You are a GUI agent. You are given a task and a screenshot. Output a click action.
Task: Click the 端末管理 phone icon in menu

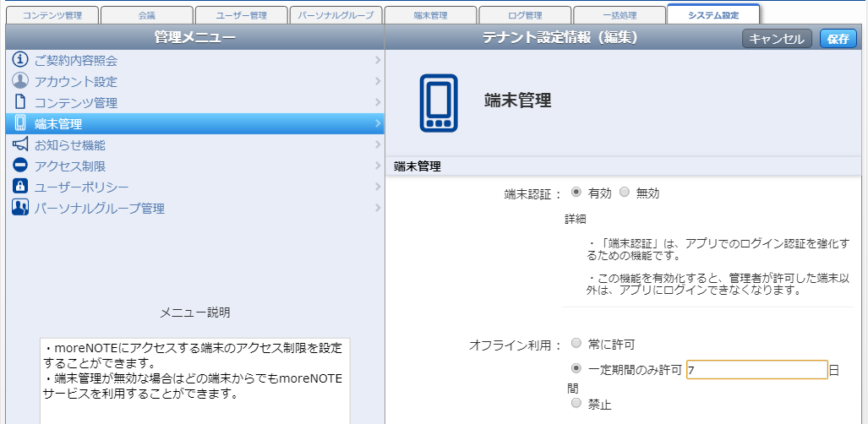coord(20,122)
